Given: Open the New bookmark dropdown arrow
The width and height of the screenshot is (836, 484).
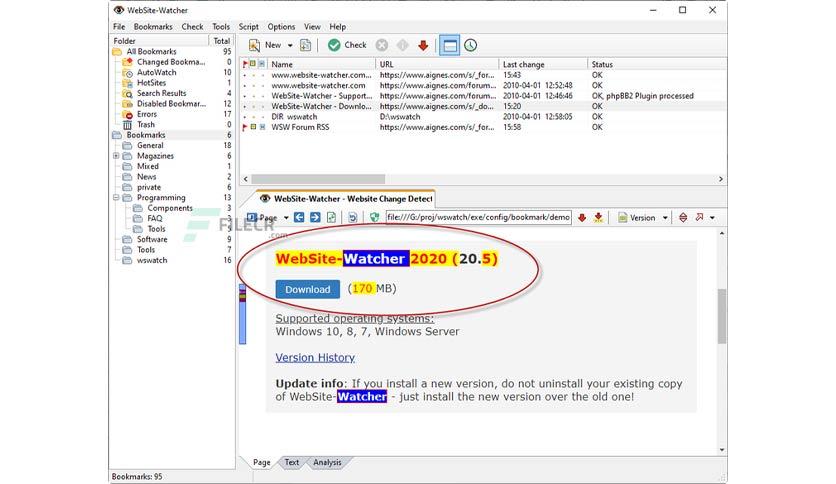Looking at the screenshot, I should pos(290,45).
